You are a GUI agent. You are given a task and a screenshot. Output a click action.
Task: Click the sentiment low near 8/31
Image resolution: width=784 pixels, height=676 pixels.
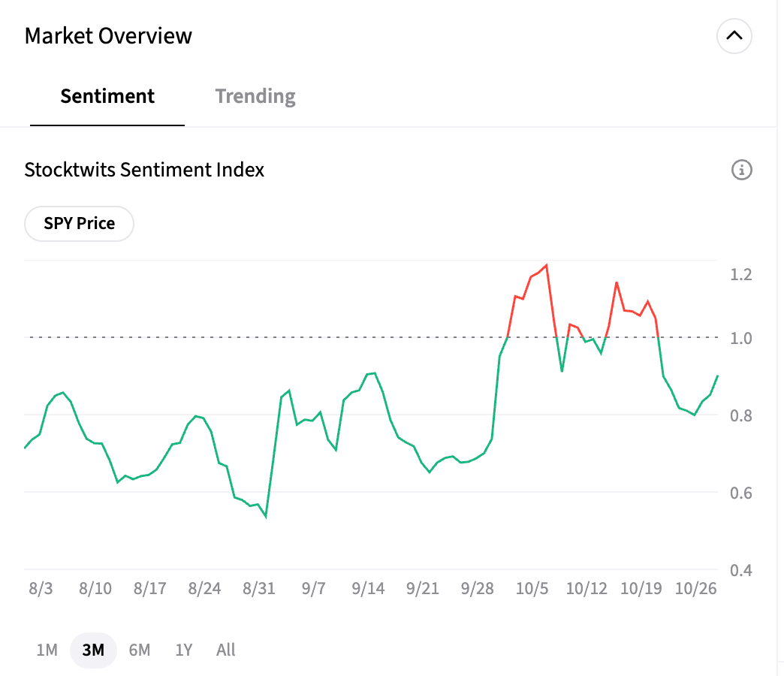coord(266,516)
